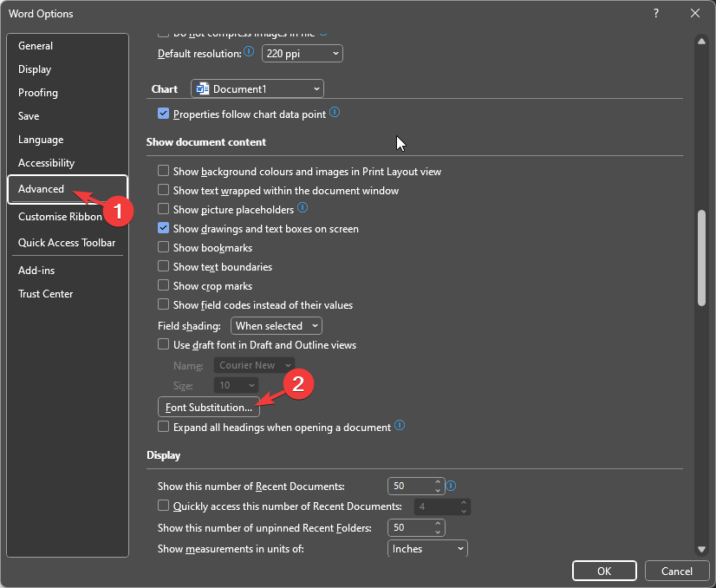Select the Display category
The image size is (716, 588).
pyautogui.click(x=68, y=69)
